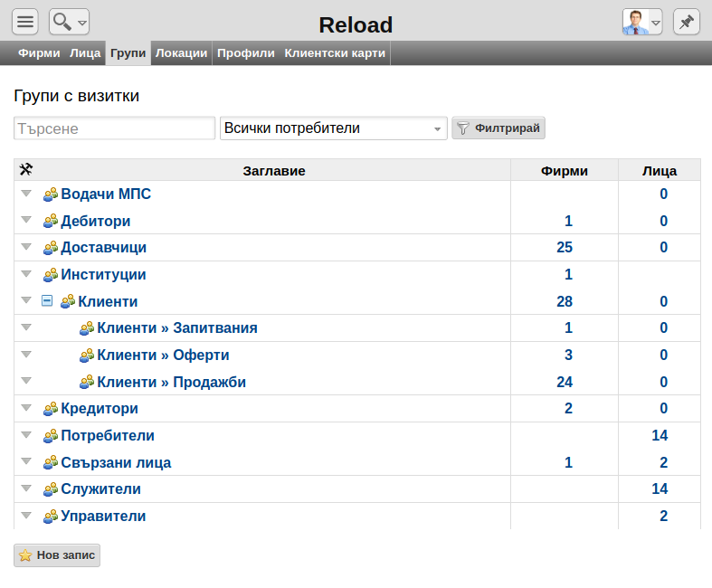Click the Филтрирай button
Screen dimensions: 712x588
click(498, 128)
